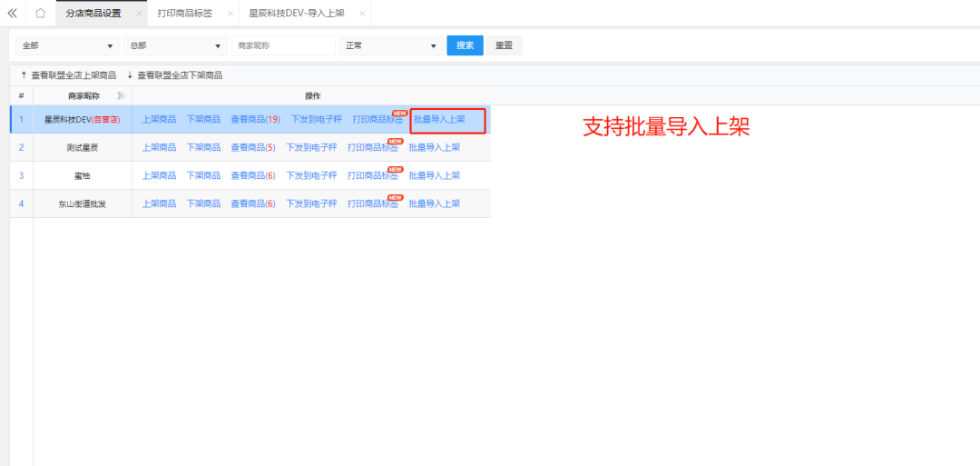Viewport: 980px width, 466px height.
Task: Go to home via house icon
Action: click(x=40, y=14)
